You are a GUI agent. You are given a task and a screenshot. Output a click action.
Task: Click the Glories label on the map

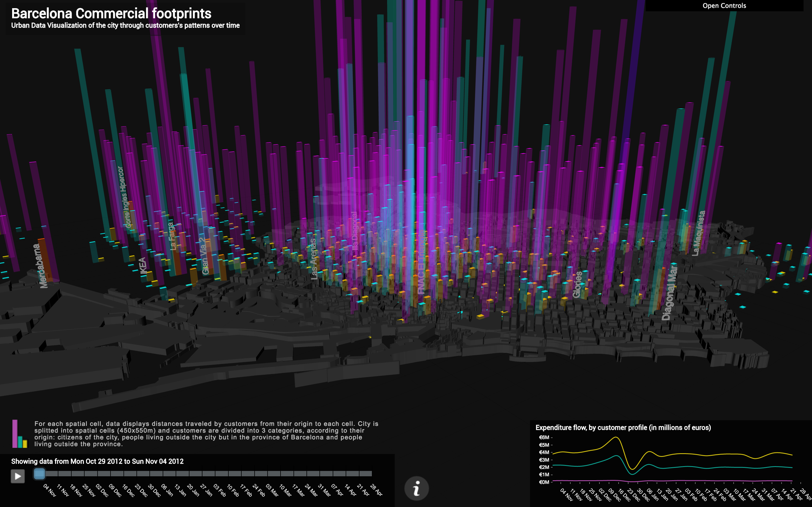coord(577,285)
